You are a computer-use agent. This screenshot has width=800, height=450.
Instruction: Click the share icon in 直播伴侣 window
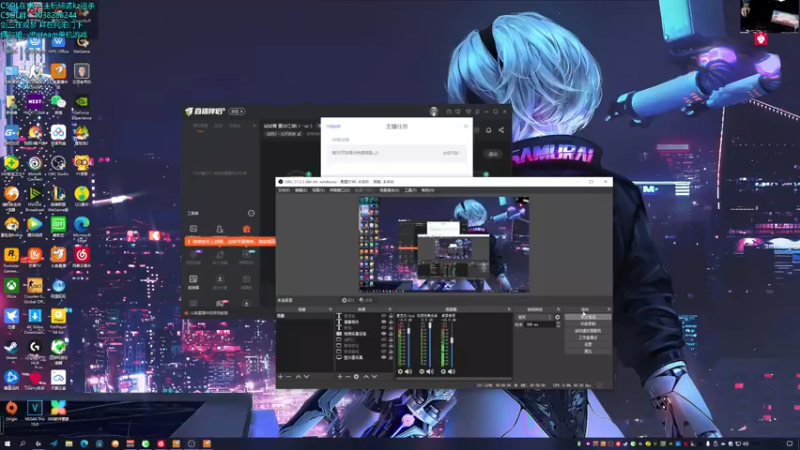click(x=501, y=130)
